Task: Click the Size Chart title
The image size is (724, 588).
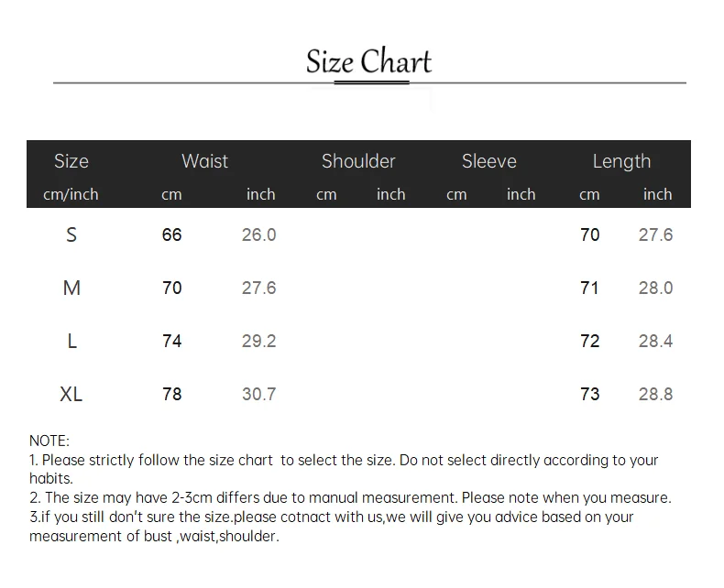Action: [x=368, y=61]
